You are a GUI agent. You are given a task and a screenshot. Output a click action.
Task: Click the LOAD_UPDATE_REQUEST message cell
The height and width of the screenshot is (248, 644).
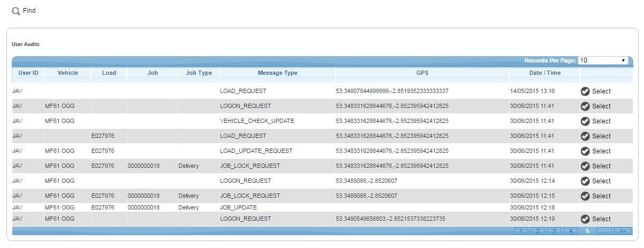tap(256, 151)
